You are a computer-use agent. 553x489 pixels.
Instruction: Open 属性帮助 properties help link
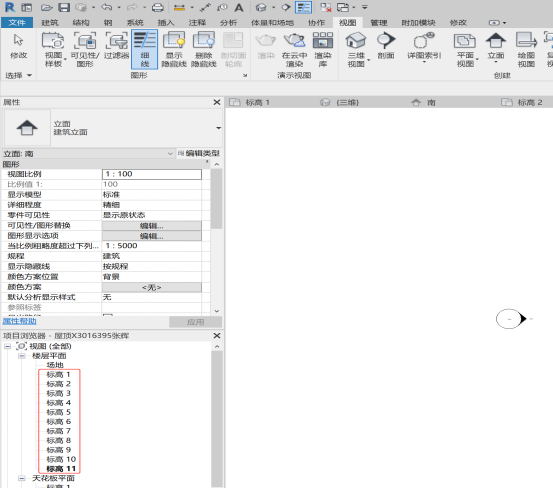tap(20, 321)
